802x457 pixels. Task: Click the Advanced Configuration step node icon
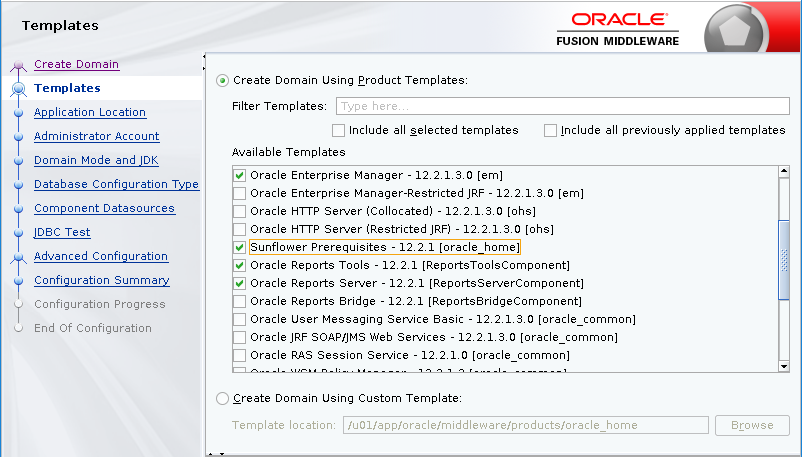[18, 258]
